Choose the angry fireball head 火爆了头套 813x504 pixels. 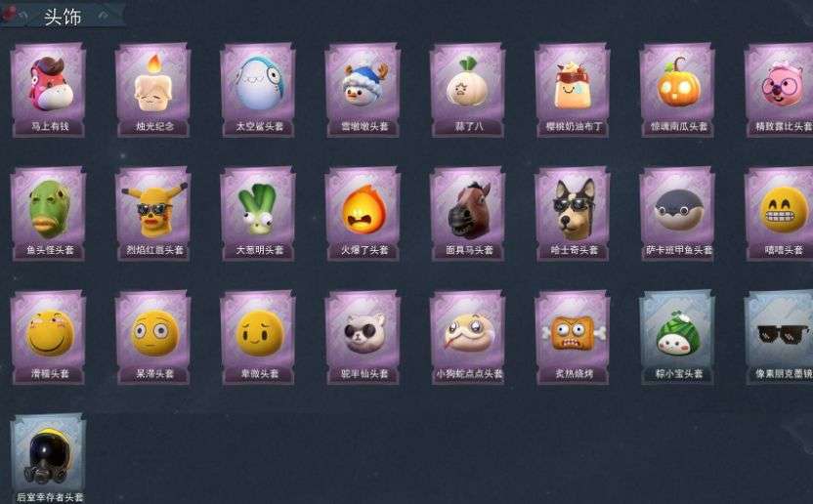click(x=363, y=214)
